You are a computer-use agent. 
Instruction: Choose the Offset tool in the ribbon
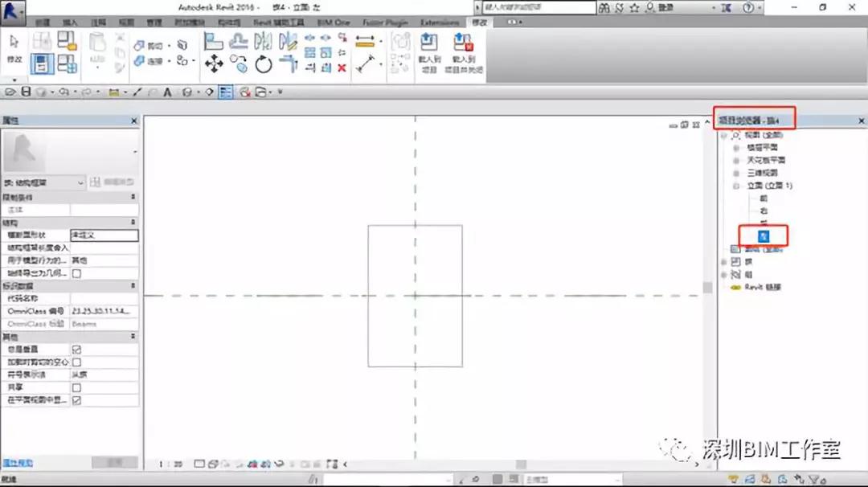[239, 41]
